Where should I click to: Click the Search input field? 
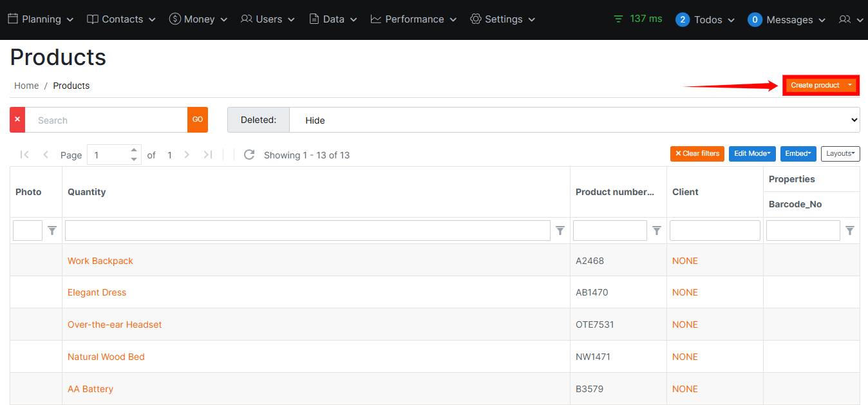tap(106, 120)
